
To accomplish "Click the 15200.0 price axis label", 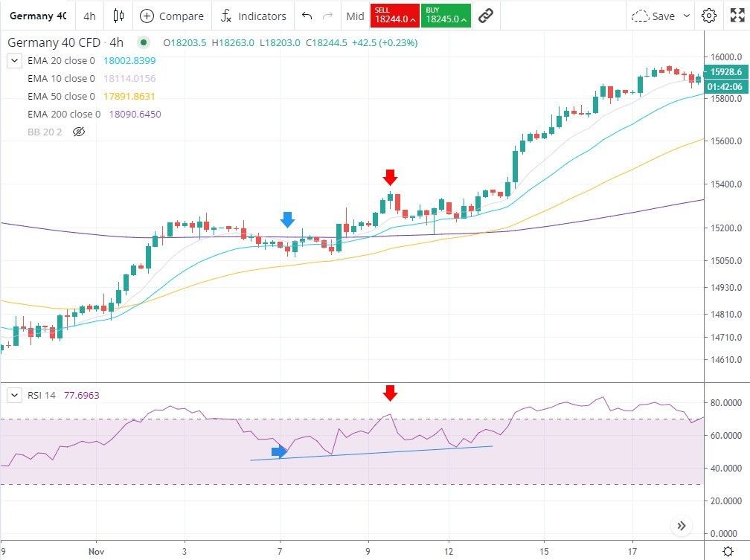I will [x=726, y=228].
